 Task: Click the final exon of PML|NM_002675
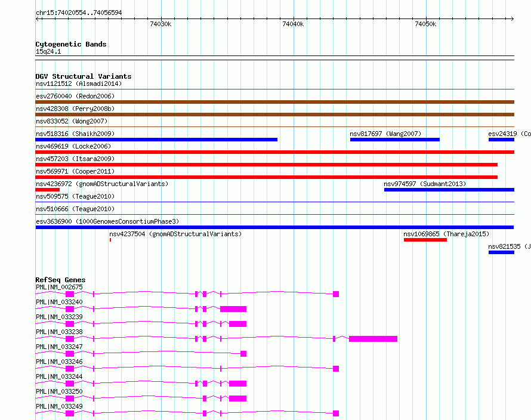point(336,294)
